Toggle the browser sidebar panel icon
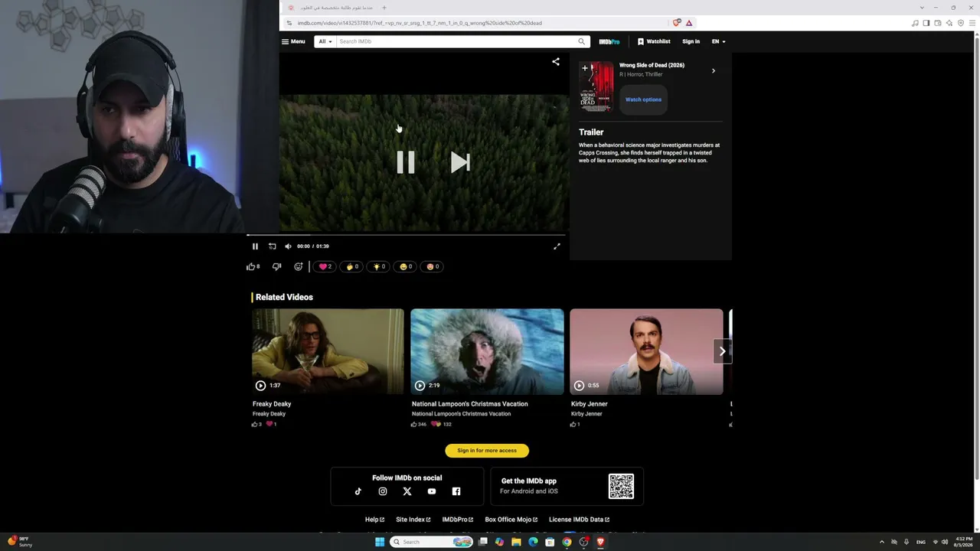Screen dimensions: 980x551 point(926,23)
